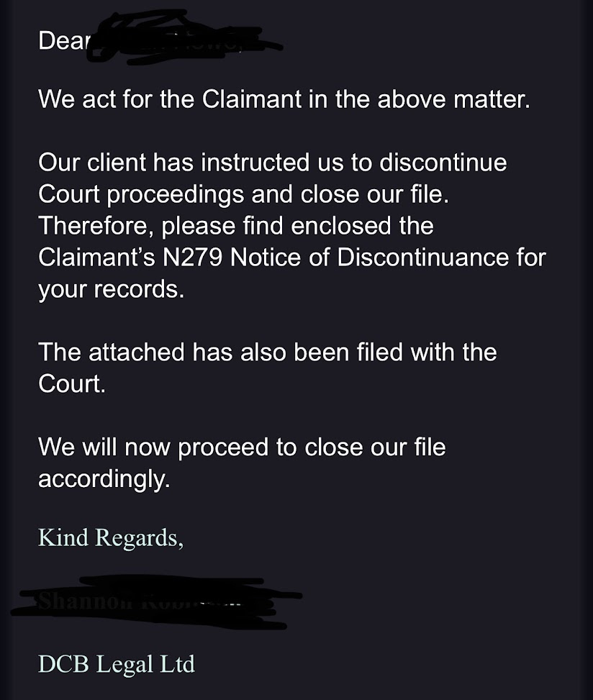Click the "Therefore, please find enclosed the" line
The height and width of the screenshot is (700, 593).
(236, 226)
